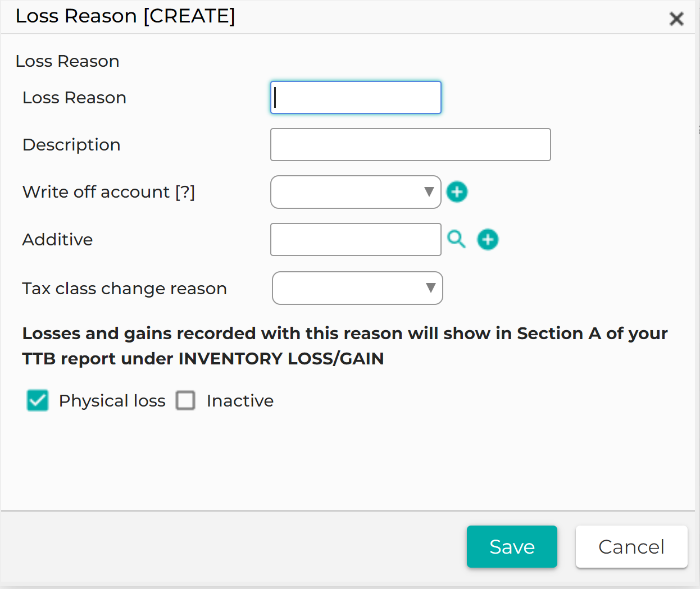Toggle via the Physical loss label text
This screenshot has height=589, width=700.
pos(112,401)
